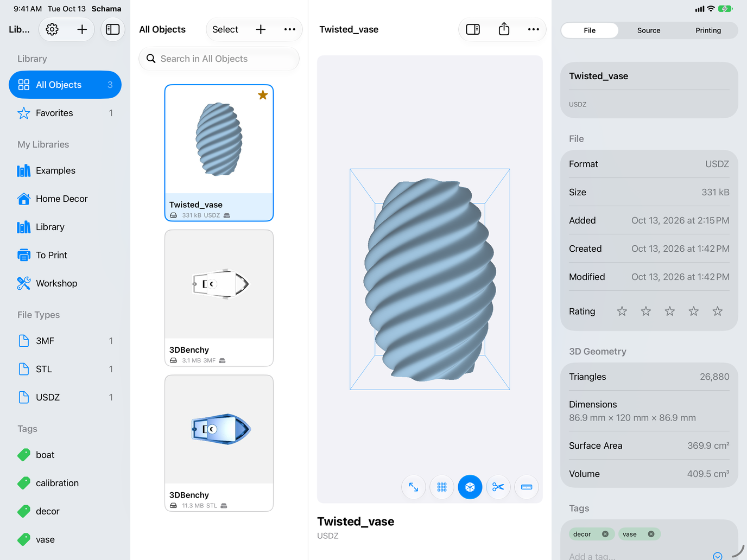Viewport: 747px width, 560px height.
Task: Click the grid dots viewer button
Action: click(442, 487)
